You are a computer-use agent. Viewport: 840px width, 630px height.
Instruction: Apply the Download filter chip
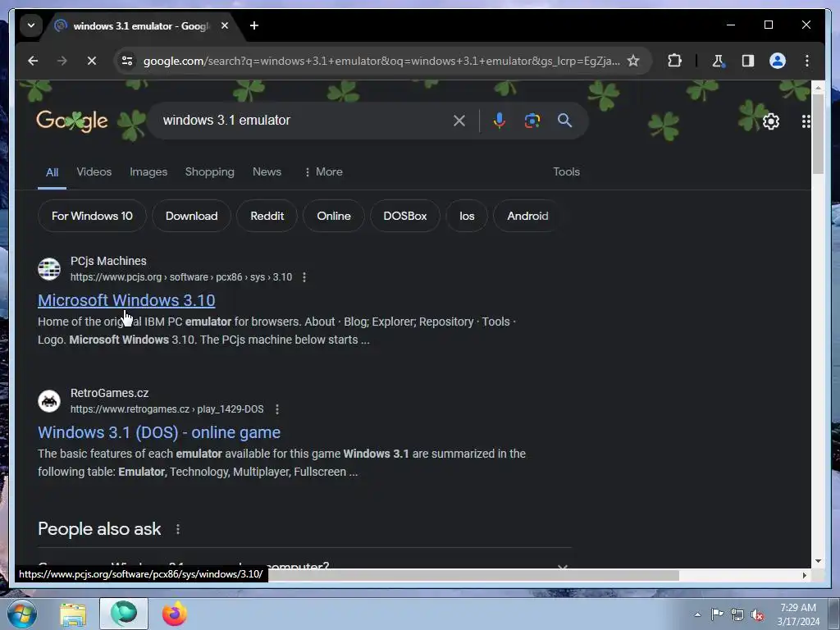pyautogui.click(x=191, y=216)
